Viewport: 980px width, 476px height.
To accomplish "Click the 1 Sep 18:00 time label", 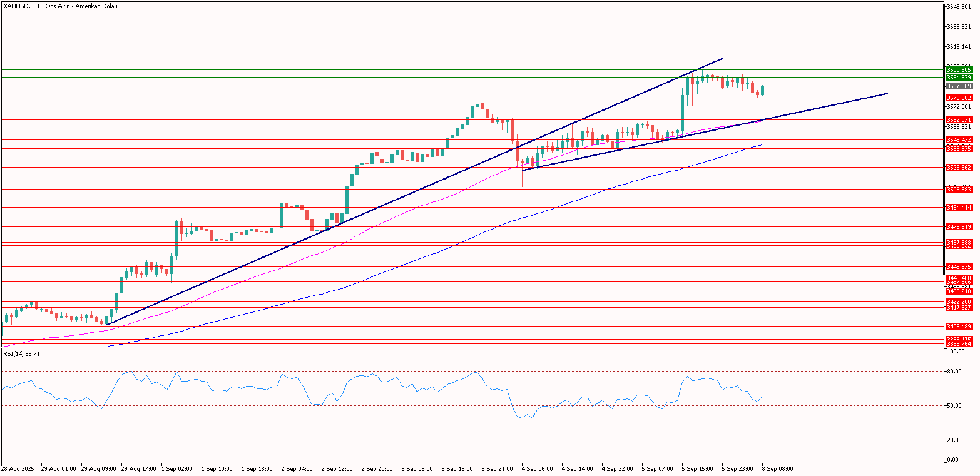I will [258, 468].
